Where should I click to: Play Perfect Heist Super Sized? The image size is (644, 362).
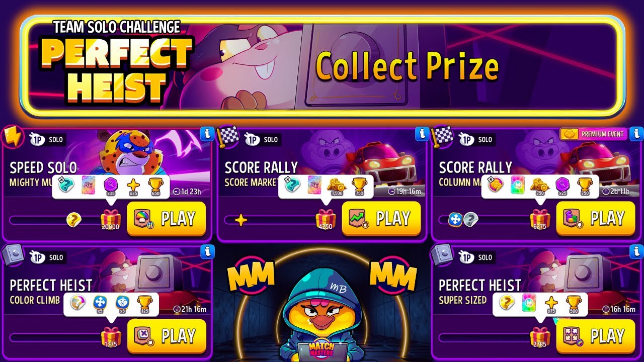596,336
